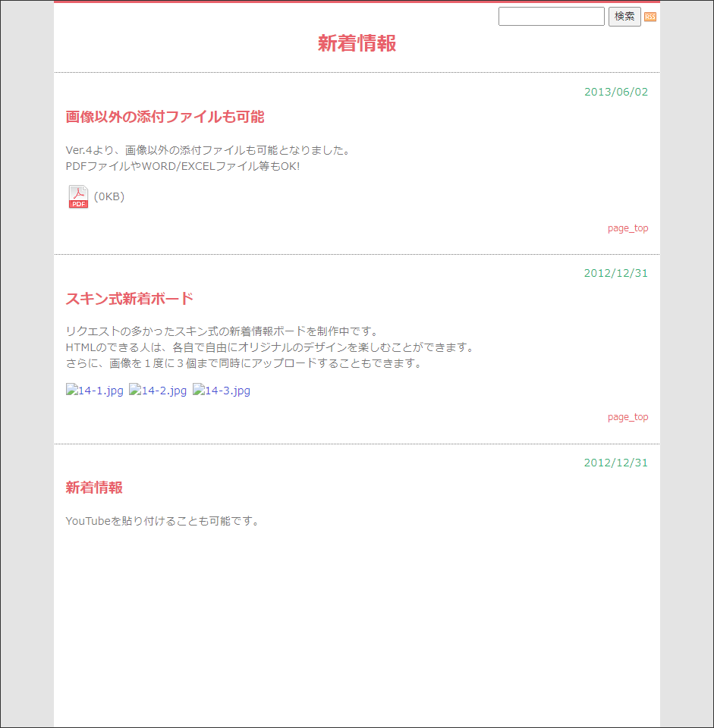Click the YouTubeを貼り付けることも可能です text
The image size is (714, 728).
[x=162, y=521]
